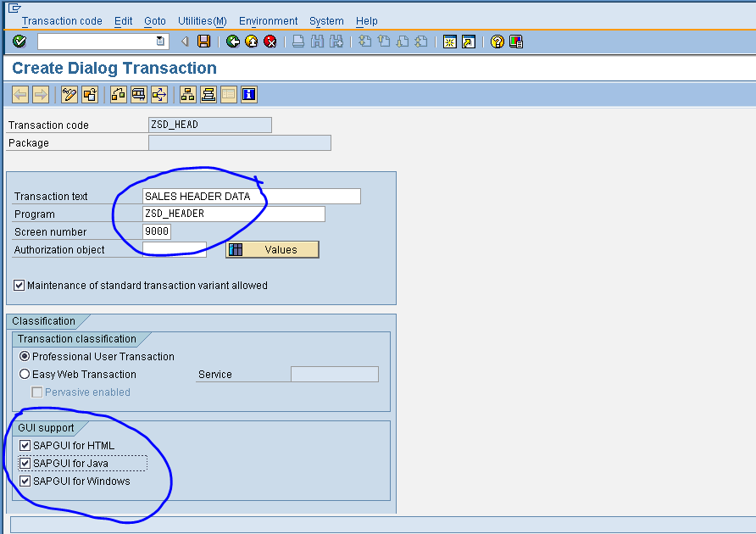Select the Easy Web Transaction radio button
The image size is (756, 534).
tap(25, 374)
